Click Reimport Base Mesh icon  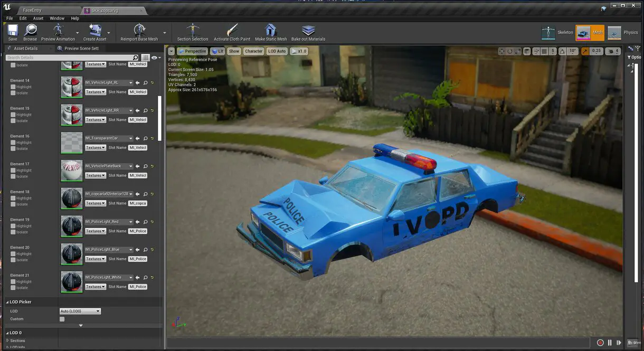(x=139, y=30)
